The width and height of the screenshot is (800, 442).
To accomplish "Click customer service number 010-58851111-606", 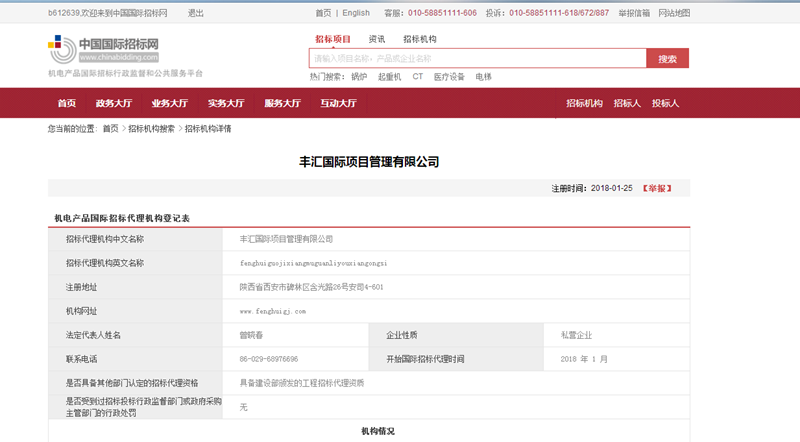I will 442,13.
